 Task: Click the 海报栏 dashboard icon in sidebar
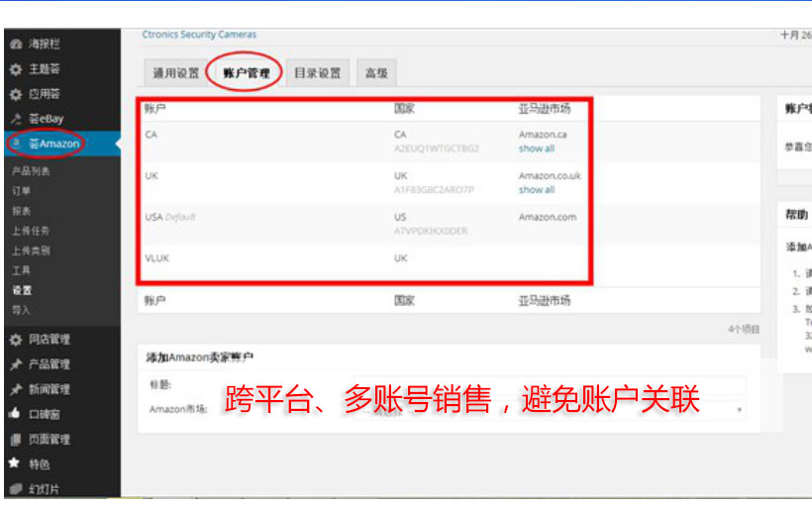click(15, 46)
